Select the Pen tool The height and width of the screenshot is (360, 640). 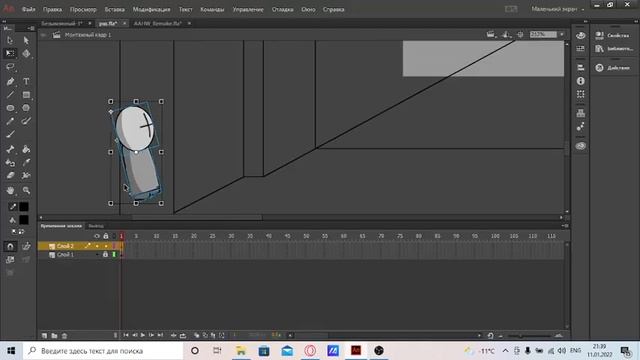pyautogui.click(x=10, y=82)
